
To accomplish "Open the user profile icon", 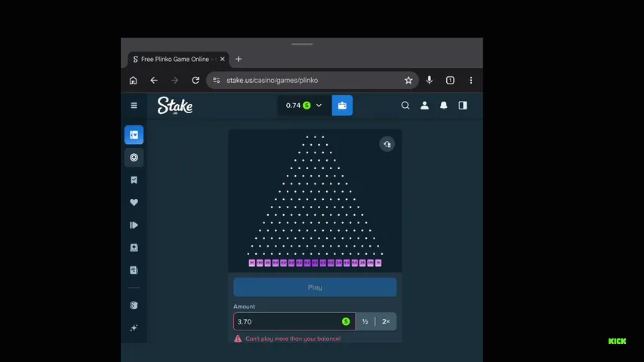I will pos(424,106).
